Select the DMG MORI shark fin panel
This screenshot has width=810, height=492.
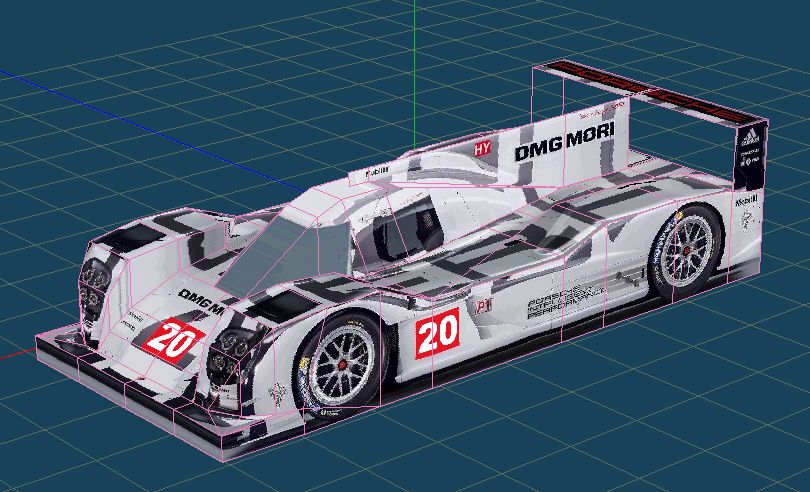pos(566,141)
